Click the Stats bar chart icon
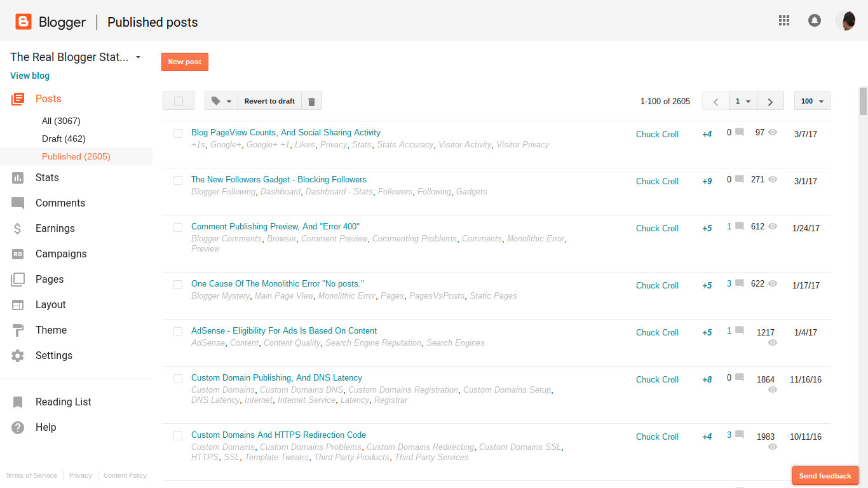This screenshot has width=868, height=488. (18, 178)
